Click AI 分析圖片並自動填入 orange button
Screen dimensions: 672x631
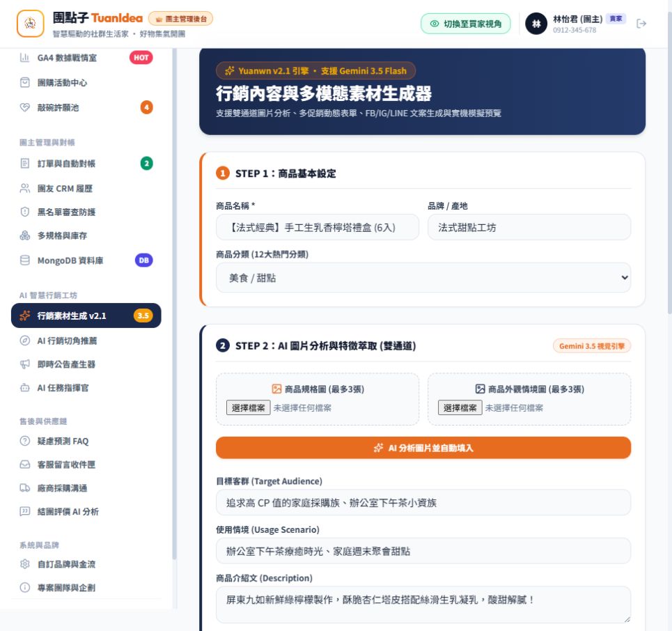tap(423, 448)
